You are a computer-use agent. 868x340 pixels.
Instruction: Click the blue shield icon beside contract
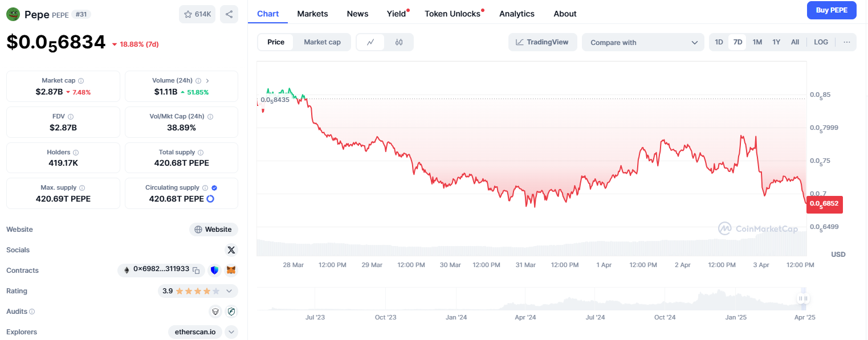click(x=215, y=270)
